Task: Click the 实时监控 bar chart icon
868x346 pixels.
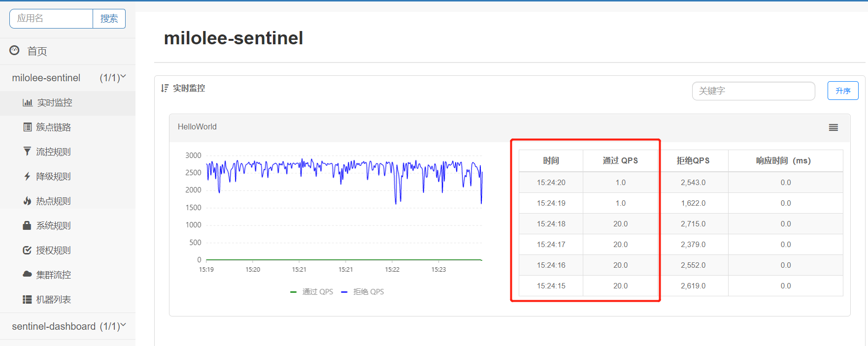Action: (28, 102)
